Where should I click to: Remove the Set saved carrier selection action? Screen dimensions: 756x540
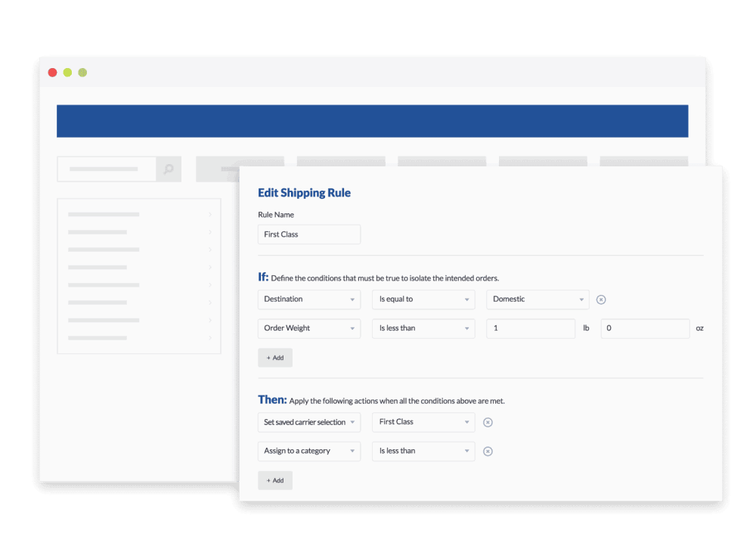click(x=488, y=422)
